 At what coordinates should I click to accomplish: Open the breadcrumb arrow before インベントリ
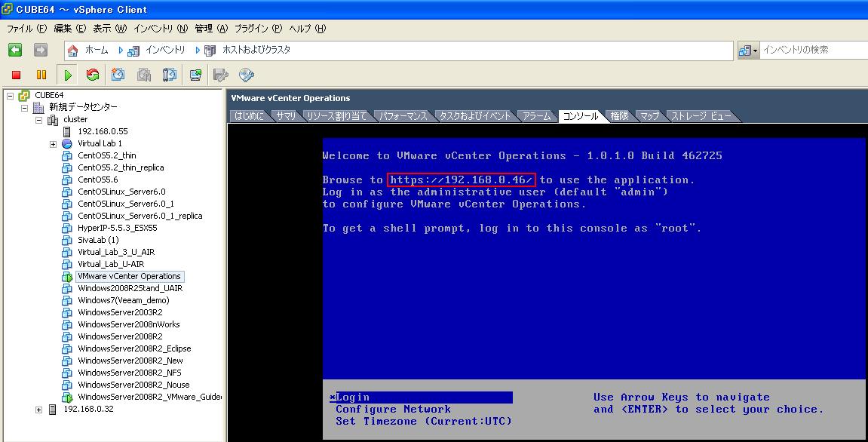click(x=121, y=50)
